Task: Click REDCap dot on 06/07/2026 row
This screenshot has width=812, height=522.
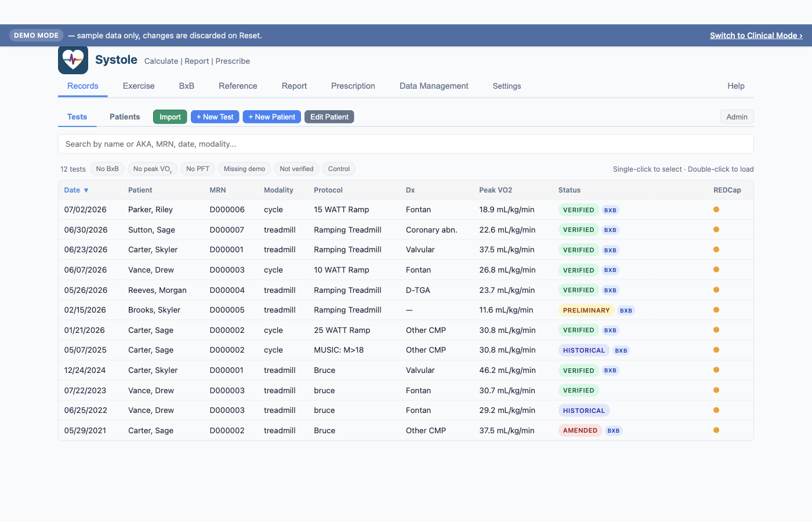Action: pos(716,270)
